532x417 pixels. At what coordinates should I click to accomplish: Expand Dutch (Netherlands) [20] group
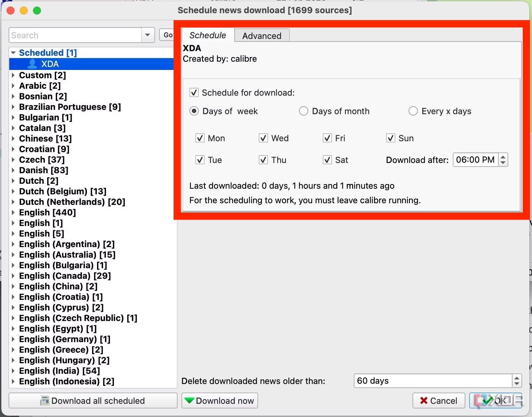pos(13,202)
